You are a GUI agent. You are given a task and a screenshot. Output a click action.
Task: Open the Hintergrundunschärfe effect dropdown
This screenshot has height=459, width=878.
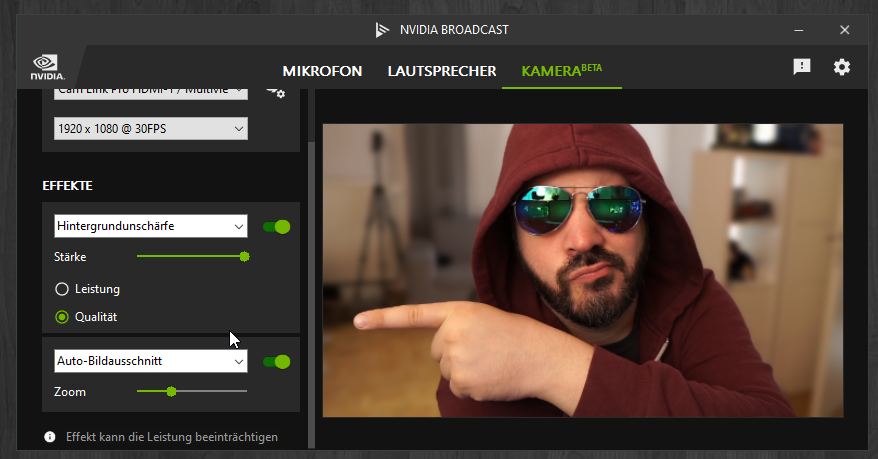tap(151, 226)
